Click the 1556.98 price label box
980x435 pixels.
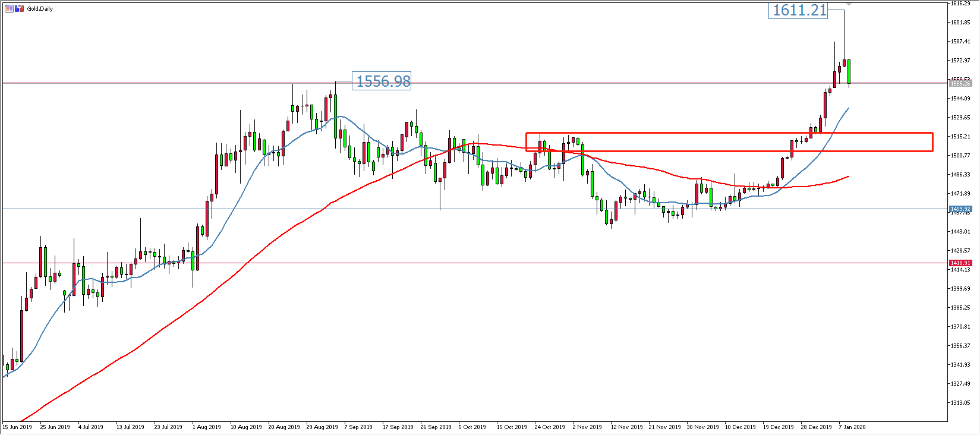click(382, 81)
